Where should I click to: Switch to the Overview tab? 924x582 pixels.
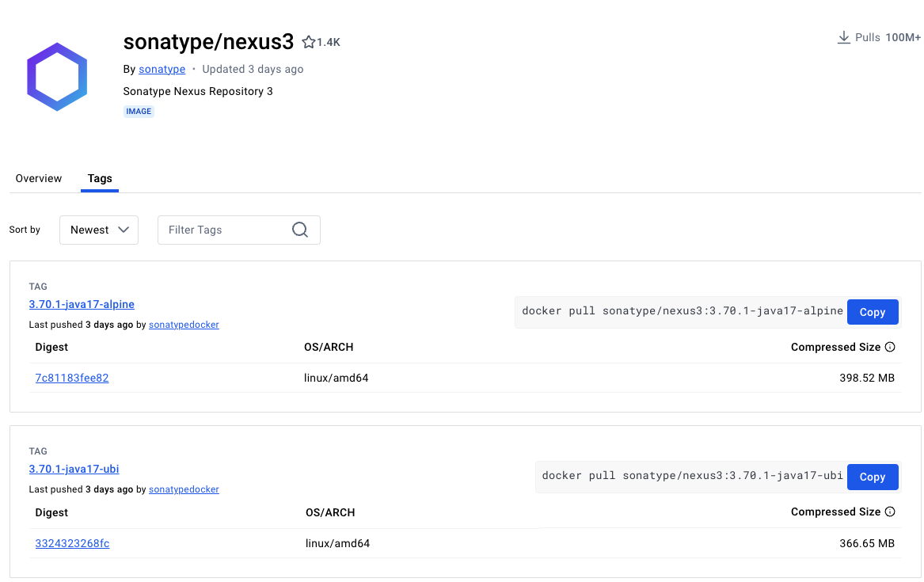tap(38, 178)
